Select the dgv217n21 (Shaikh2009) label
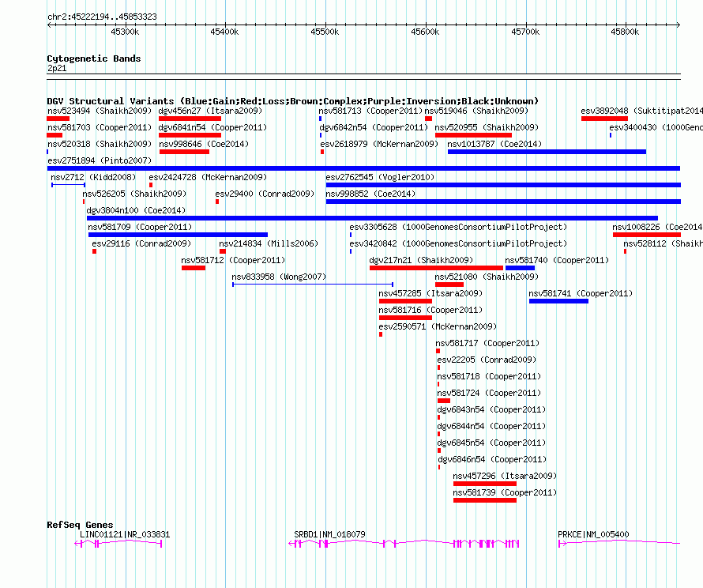 [421, 260]
